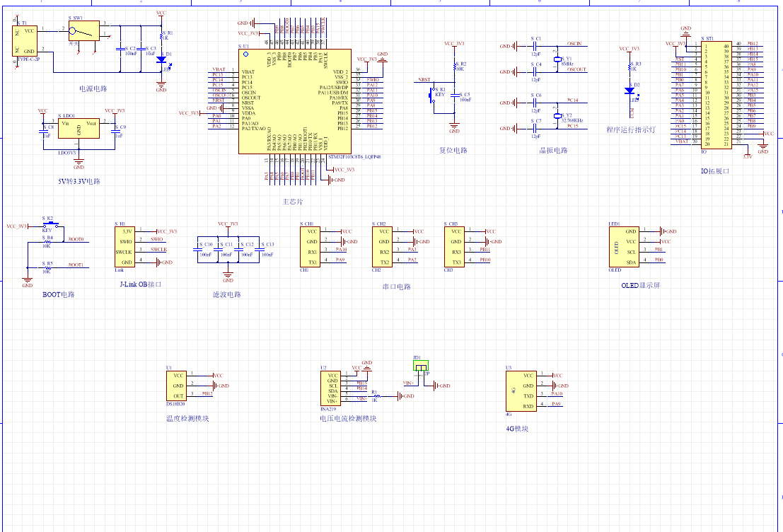Screen dimensions: 783x532
Task: Select the filter capacitor S_C13
Action: pos(259,249)
